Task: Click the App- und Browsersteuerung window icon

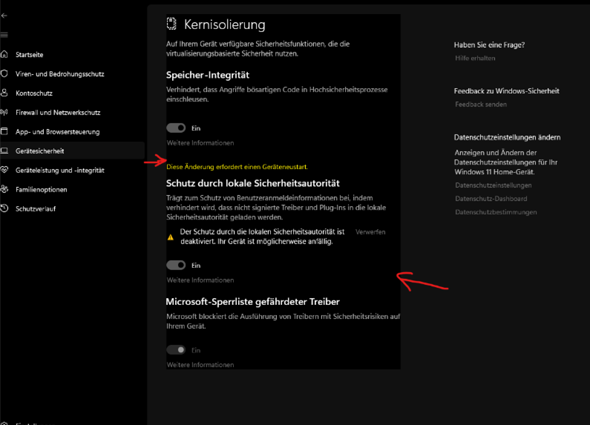Action: [x=4, y=131]
